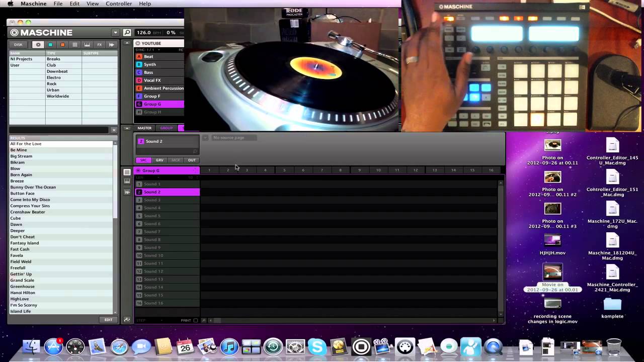644x362 pixels.
Task: Select the orange Sounds browser filter
Action: 62,45
